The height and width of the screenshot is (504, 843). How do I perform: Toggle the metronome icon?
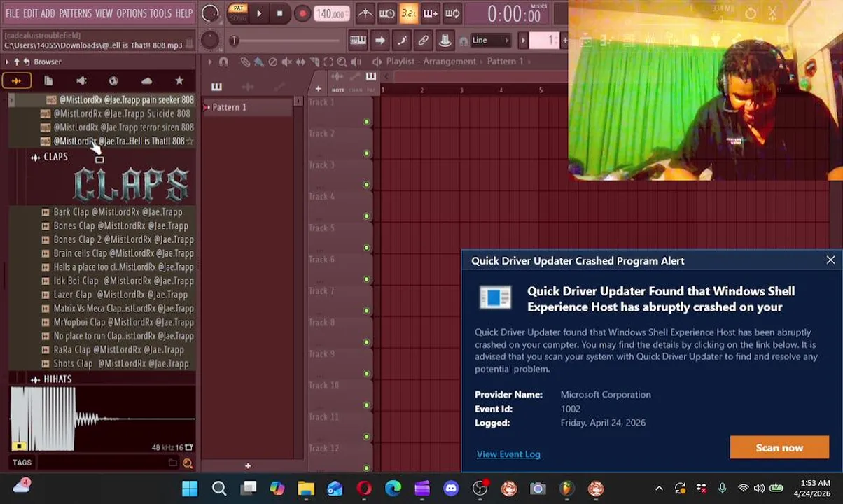click(x=365, y=13)
